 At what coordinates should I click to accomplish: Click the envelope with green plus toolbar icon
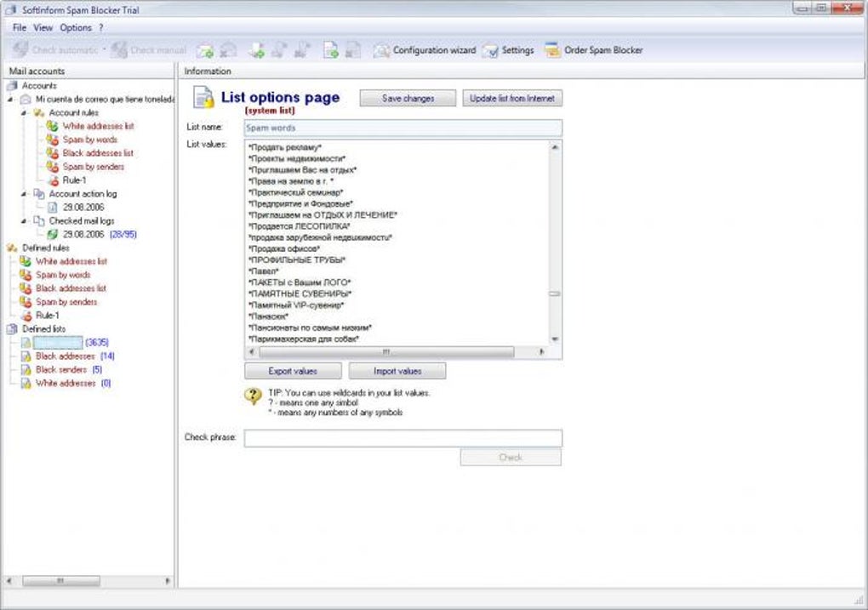pos(205,50)
